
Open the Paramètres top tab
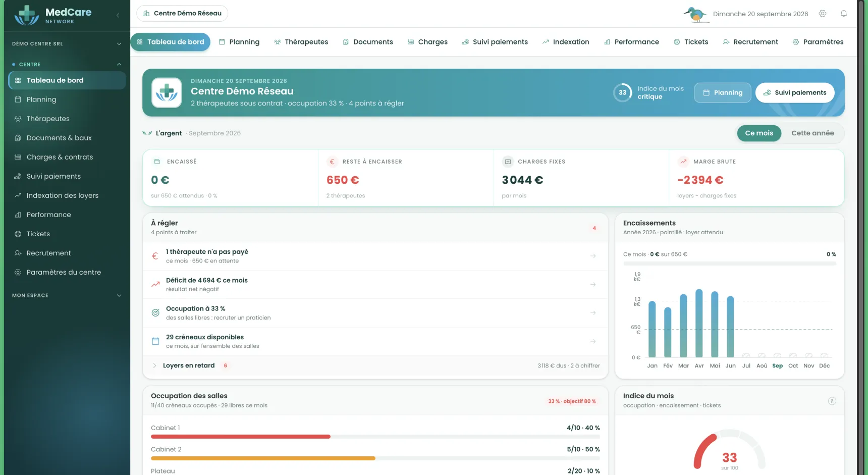point(818,42)
